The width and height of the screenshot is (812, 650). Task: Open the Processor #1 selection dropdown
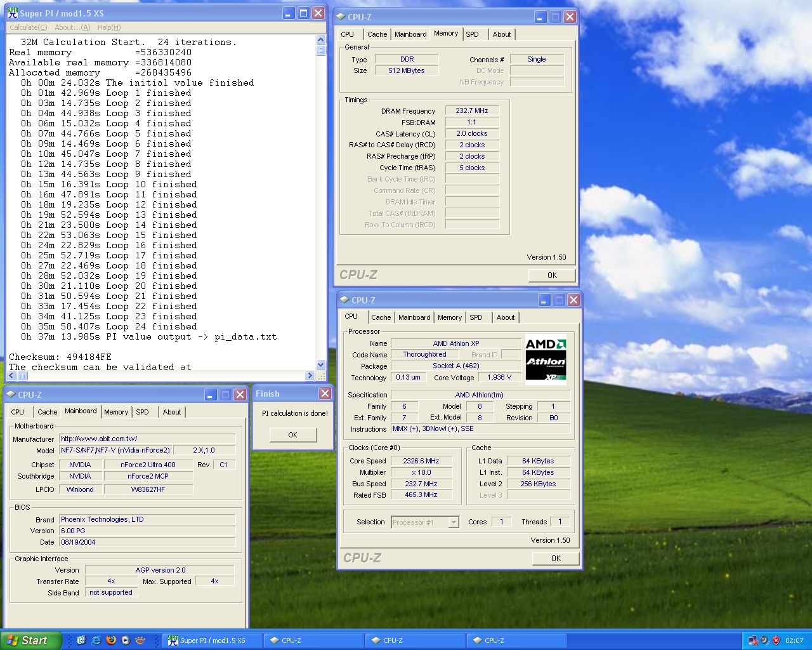pyautogui.click(x=425, y=522)
